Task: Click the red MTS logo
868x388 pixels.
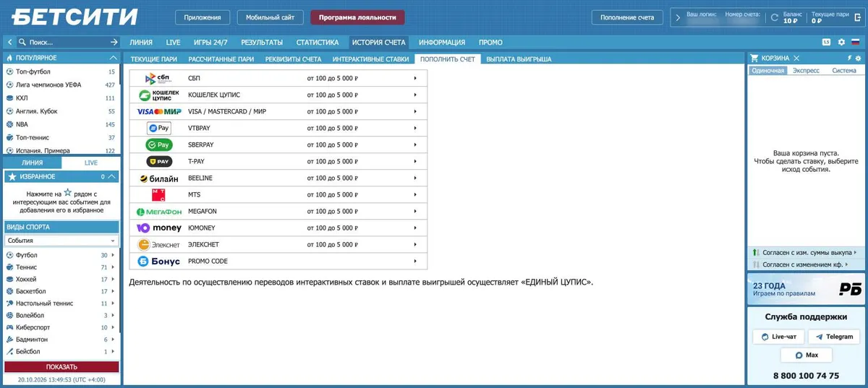Action: coord(158,195)
